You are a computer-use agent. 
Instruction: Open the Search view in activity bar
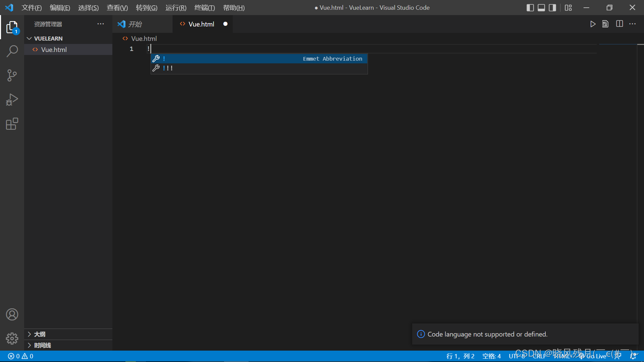coord(12,51)
